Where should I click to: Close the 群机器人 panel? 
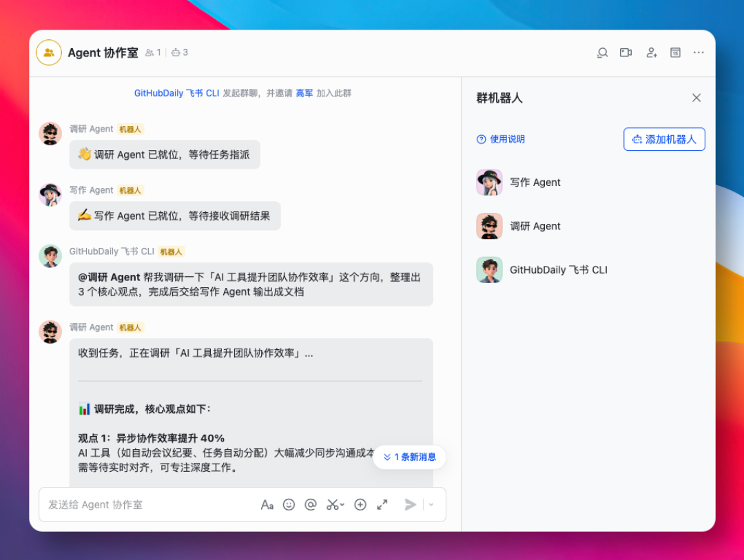pyautogui.click(x=696, y=98)
